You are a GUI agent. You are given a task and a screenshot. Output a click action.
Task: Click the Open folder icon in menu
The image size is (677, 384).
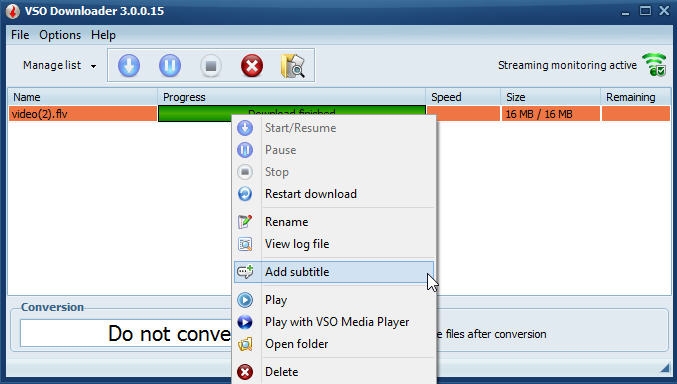click(245, 344)
